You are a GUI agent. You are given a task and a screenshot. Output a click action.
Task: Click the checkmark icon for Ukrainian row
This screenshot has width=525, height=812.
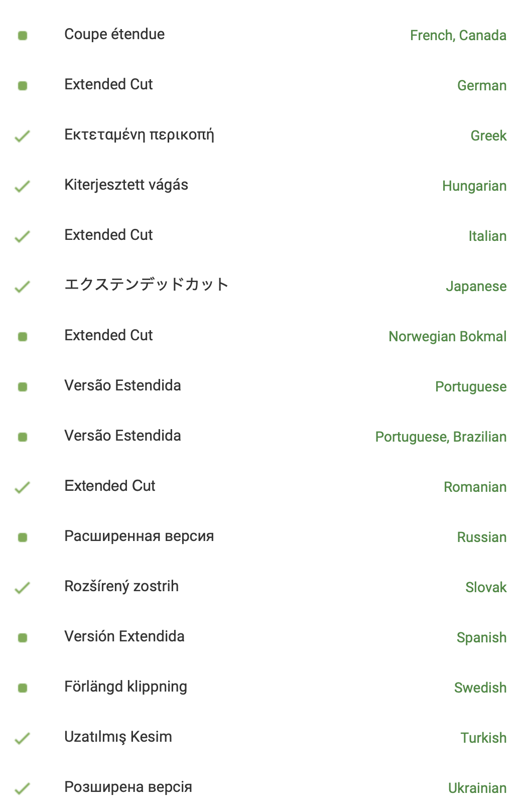(22, 788)
